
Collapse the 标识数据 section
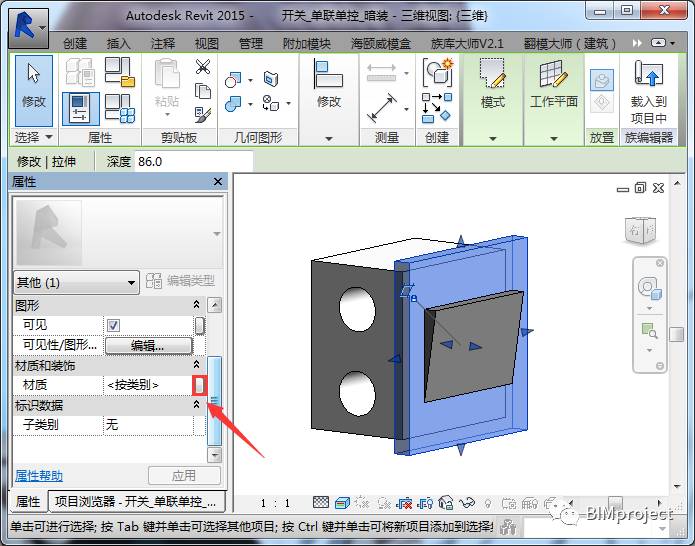click(196, 404)
